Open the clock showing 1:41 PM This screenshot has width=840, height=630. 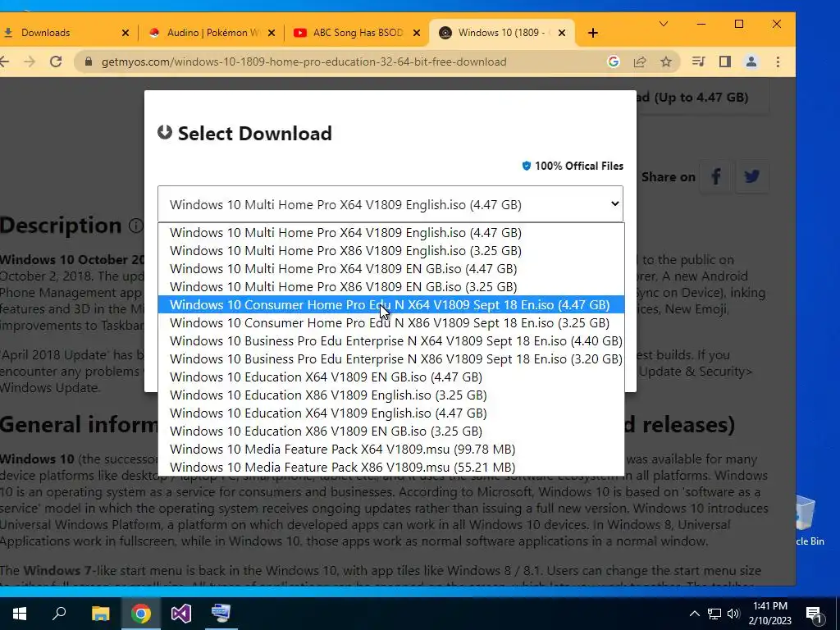click(770, 614)
